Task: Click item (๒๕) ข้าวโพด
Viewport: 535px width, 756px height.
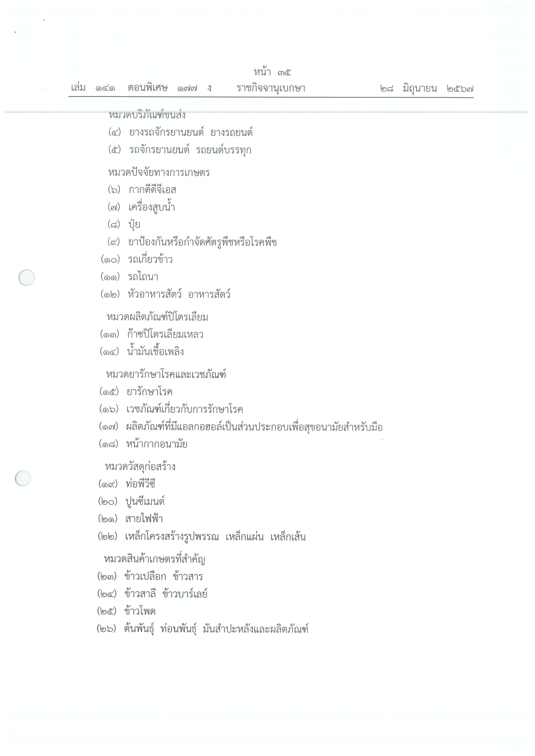Action: 126,611
